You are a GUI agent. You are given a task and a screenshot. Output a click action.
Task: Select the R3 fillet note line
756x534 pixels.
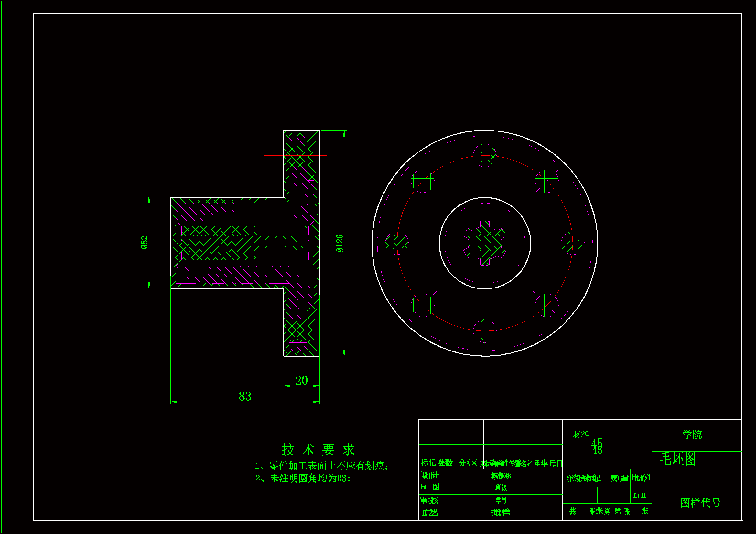tap(303, 478)
